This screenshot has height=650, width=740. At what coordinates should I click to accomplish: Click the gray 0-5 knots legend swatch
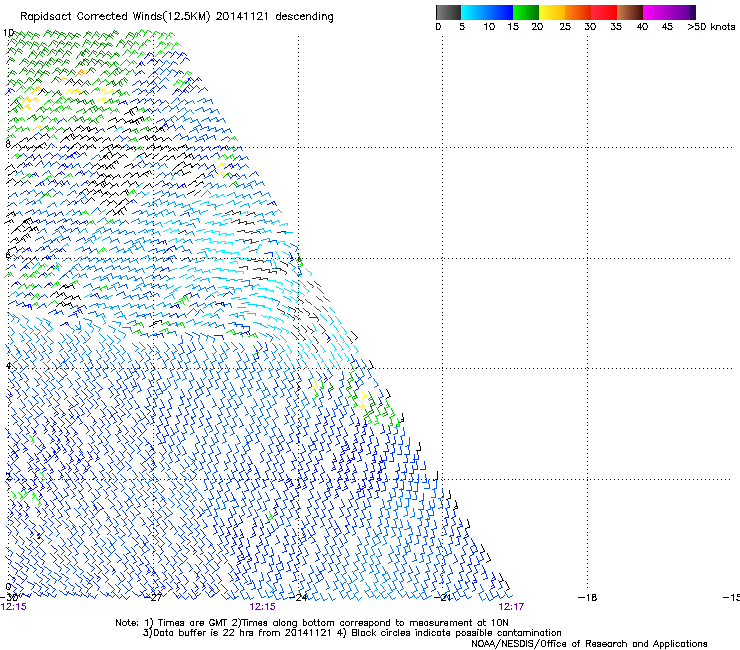tap(448, 12)
